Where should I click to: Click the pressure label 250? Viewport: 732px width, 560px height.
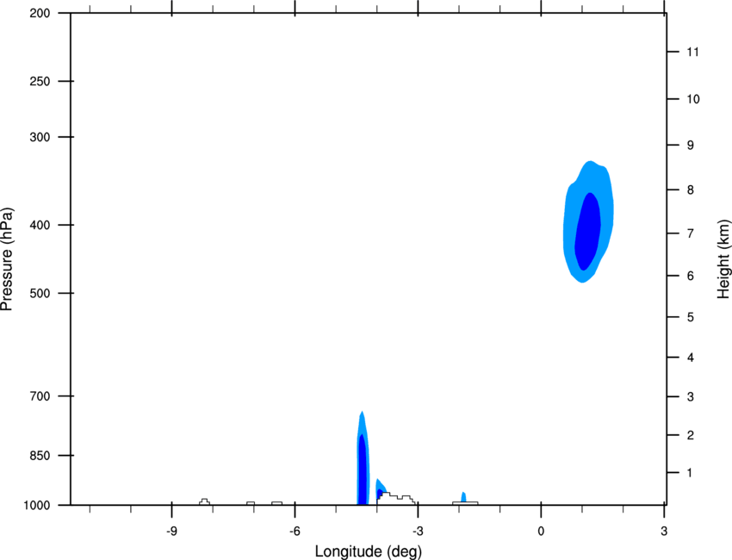[x=40, y=81]
